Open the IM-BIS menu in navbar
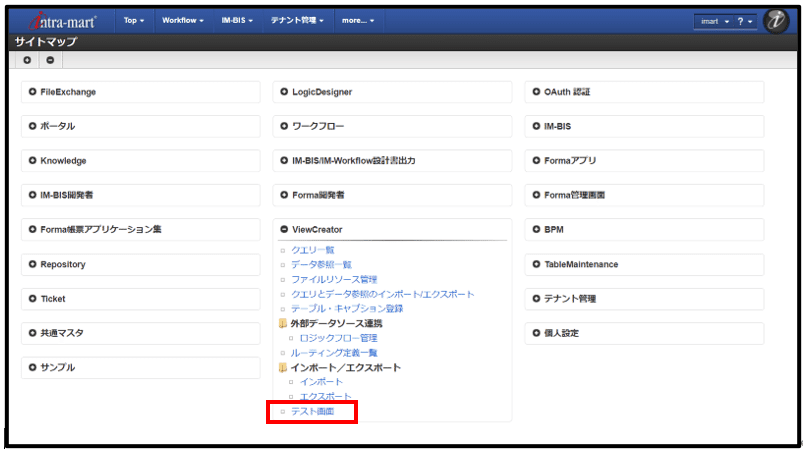Screen dimensions: 803x451 coord(237,20)
